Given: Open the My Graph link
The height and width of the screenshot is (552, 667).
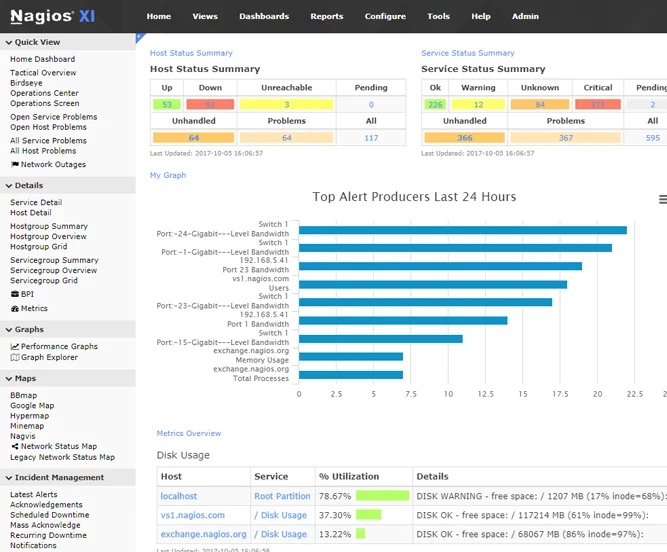Looking at the screenshot, I should tap(168, 175).
